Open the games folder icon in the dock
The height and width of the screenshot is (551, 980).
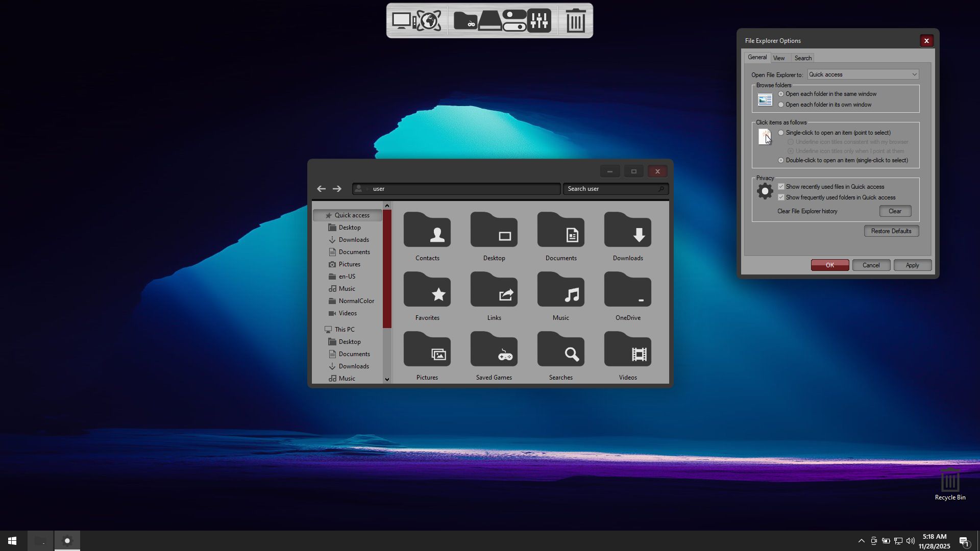tap(465, 21)
